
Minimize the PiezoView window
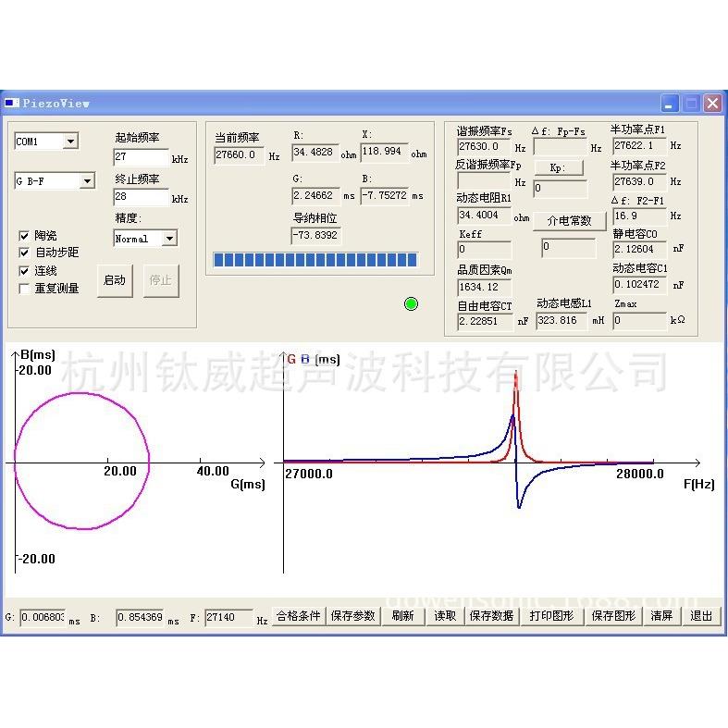pos(669,103)
